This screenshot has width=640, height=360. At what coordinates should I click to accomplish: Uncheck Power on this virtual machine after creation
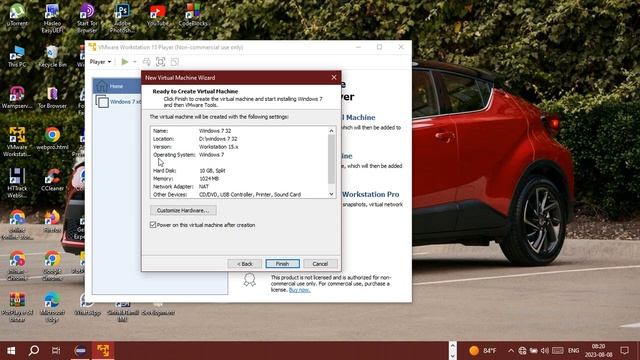153,225
